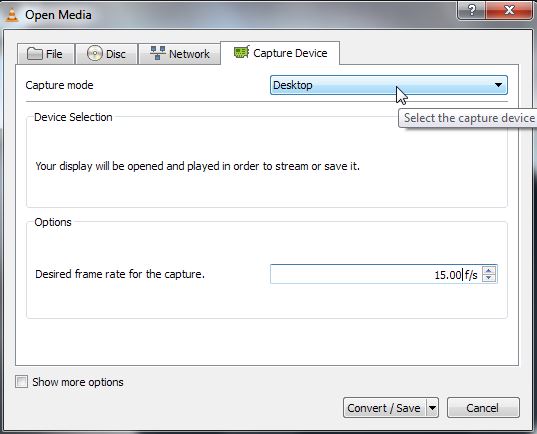Switch to the Network tab
Image resolution: width=537 pixels, height=434 pixels.
pyautogui.click(x=179, y=54)
